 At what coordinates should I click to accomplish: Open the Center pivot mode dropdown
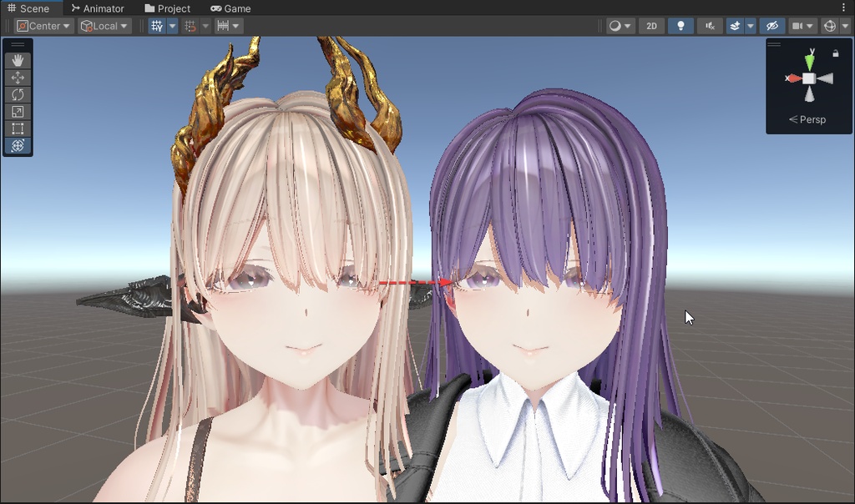click(43, 26)
